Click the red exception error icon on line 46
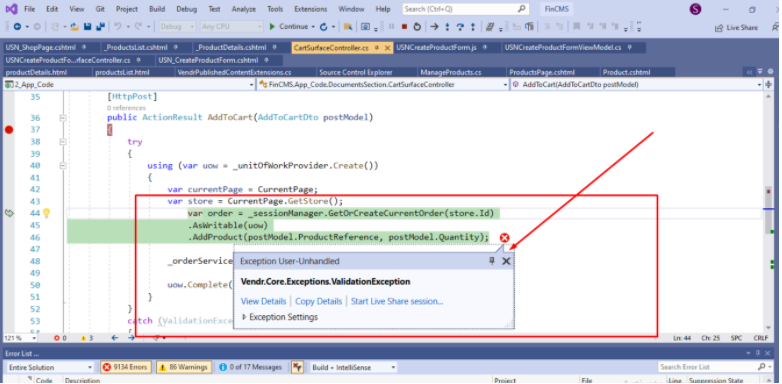Viewport: 782px width, 384px height. pyautogui.click(x=504, y=238)
